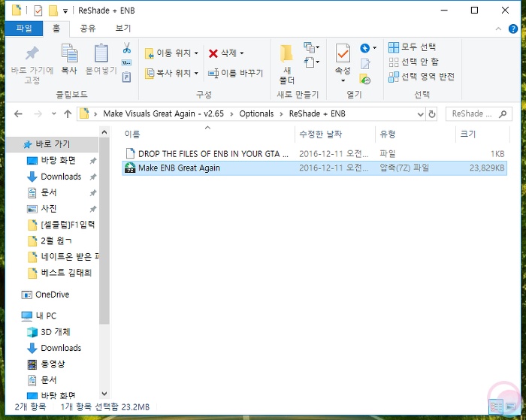Sort by the Name (이름) column header
526x420 pixels.
pyautogui.click(x=208, y=134)
